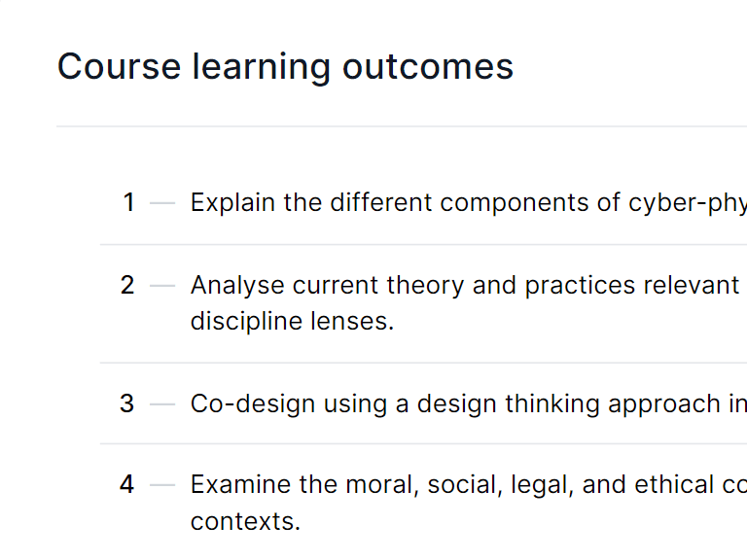Viewport: 747px width, 560px height.
Task: Click the dash beside outcome number 3
Action: [162, 404]
